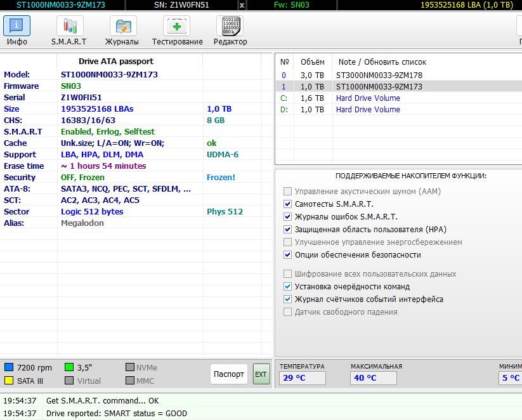Click the Phys 512 sector value

225,211
